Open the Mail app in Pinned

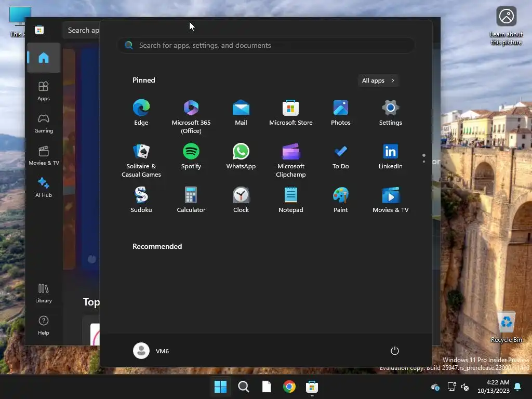[x=241, y=113]
